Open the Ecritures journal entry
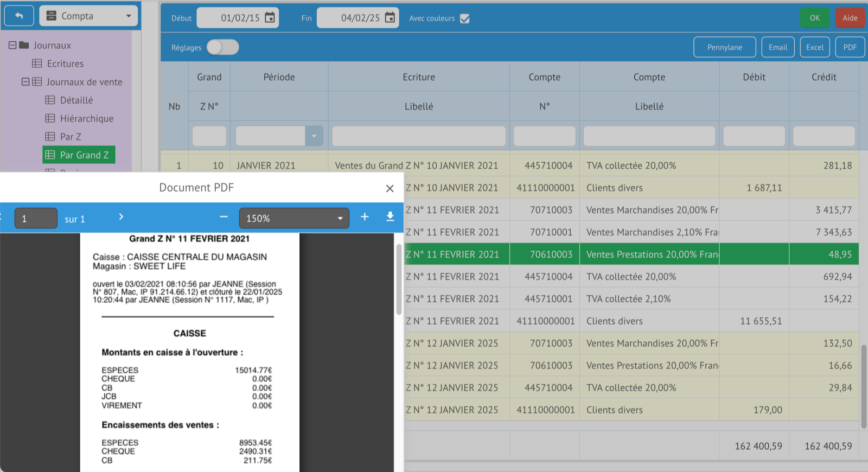The height and width of the screenshot is (472, 868). [x=65, y=63]
